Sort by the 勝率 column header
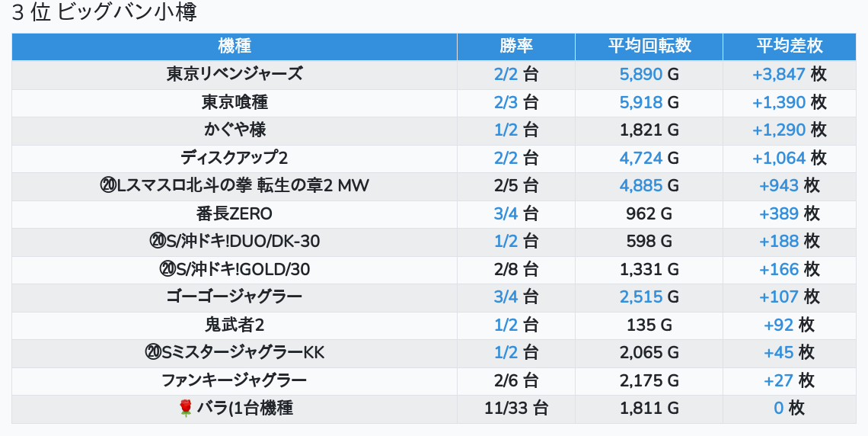The height and width of the screenshot is (436, 868). (x=515, y=46)
